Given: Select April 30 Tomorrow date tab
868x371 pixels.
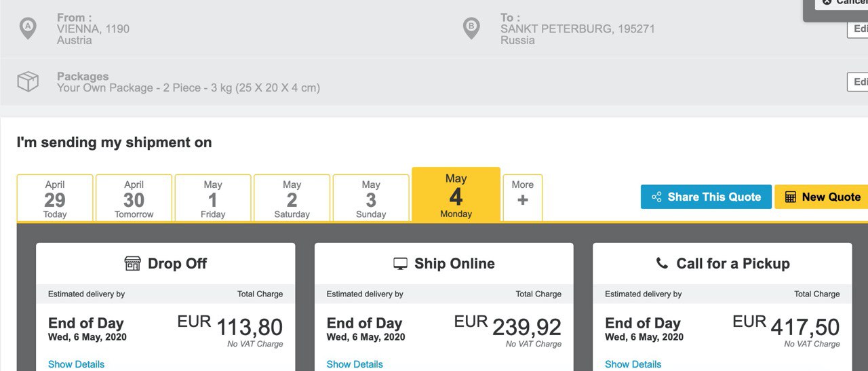Looking at the screenshot, I should tap(134, 198).
